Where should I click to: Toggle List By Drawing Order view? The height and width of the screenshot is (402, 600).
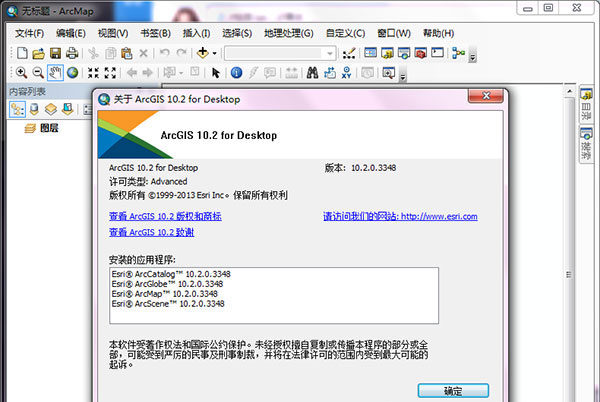[19, 108]
